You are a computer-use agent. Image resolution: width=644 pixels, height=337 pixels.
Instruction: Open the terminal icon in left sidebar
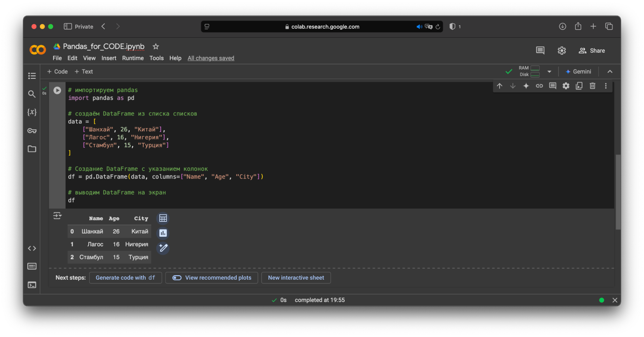(x=32, y=285)
